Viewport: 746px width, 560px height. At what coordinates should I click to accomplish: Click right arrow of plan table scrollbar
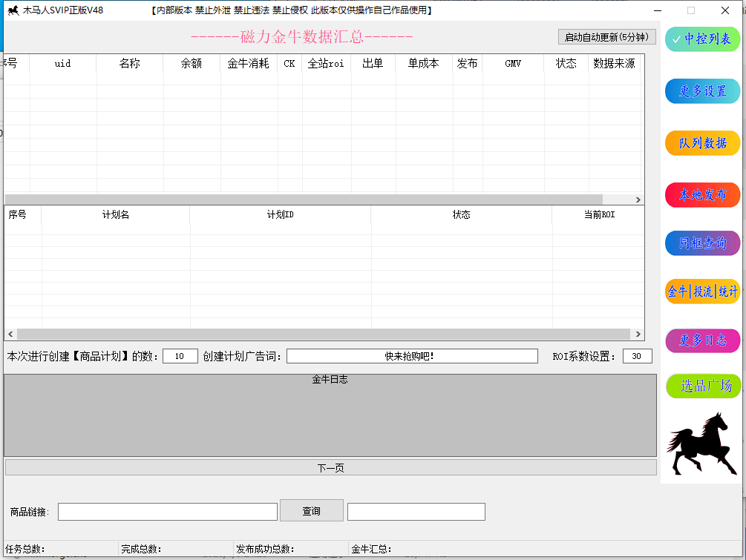(x=638, y=335)
